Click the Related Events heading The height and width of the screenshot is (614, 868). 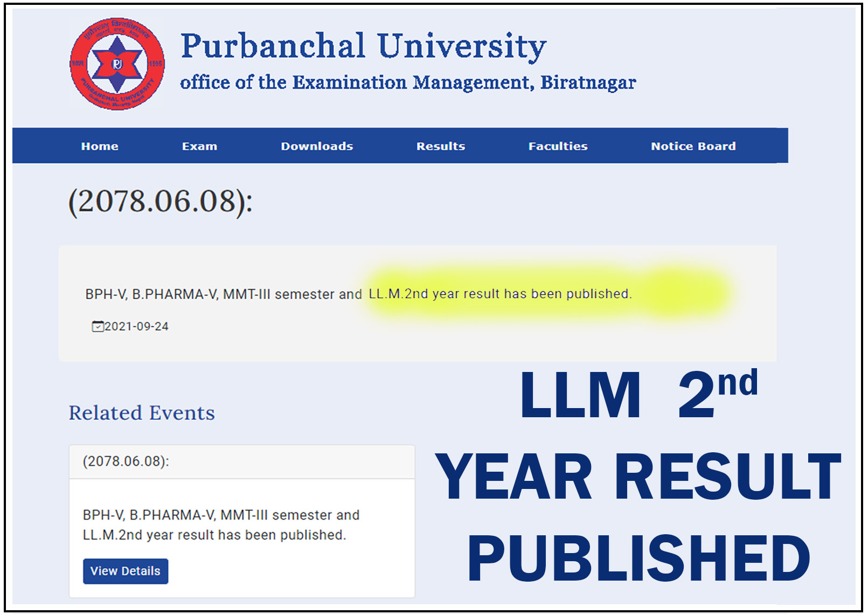(x=142, y=413)
